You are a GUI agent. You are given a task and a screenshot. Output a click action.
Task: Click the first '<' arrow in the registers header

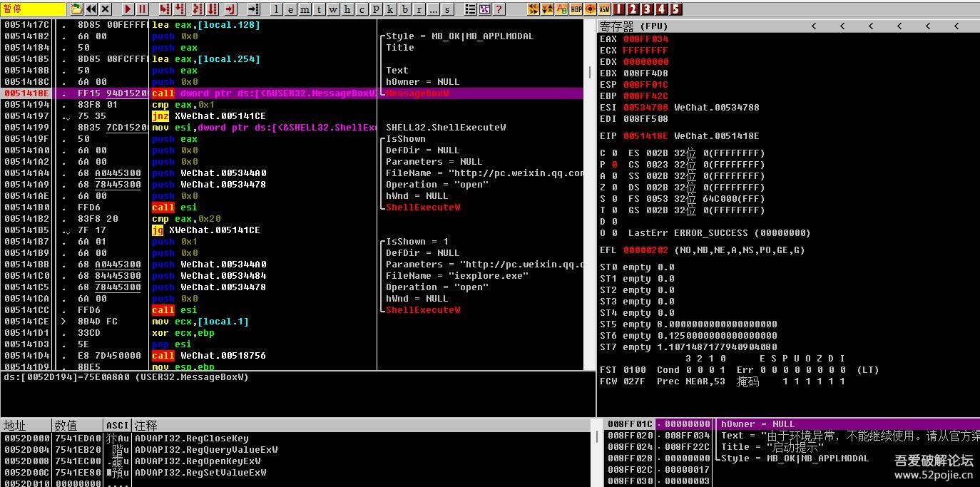coord(814,26)
